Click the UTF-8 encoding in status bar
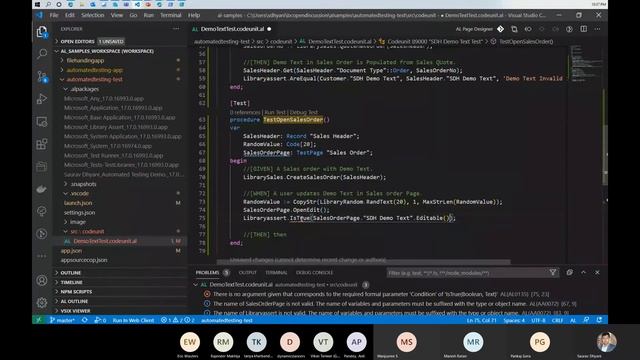 coord(538,320)
